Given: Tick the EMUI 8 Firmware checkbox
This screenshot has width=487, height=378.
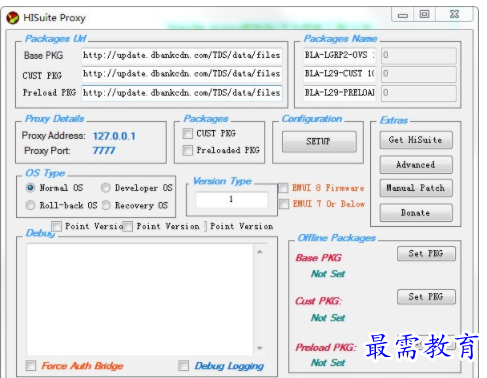Looking at the screenshot, I should 283,188.
